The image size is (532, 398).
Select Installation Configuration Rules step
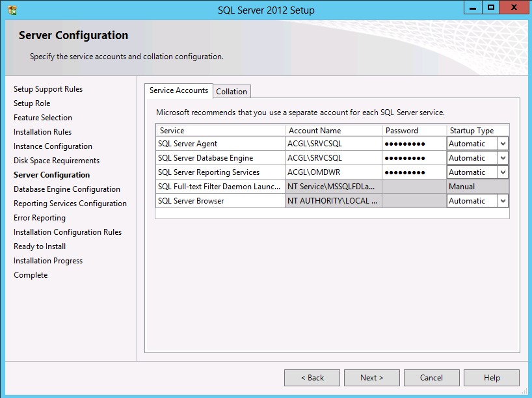68,232
